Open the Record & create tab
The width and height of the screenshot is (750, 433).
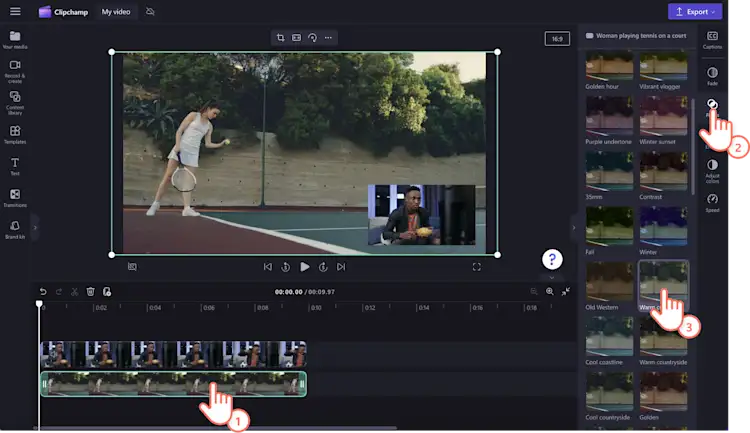point(15,71)
